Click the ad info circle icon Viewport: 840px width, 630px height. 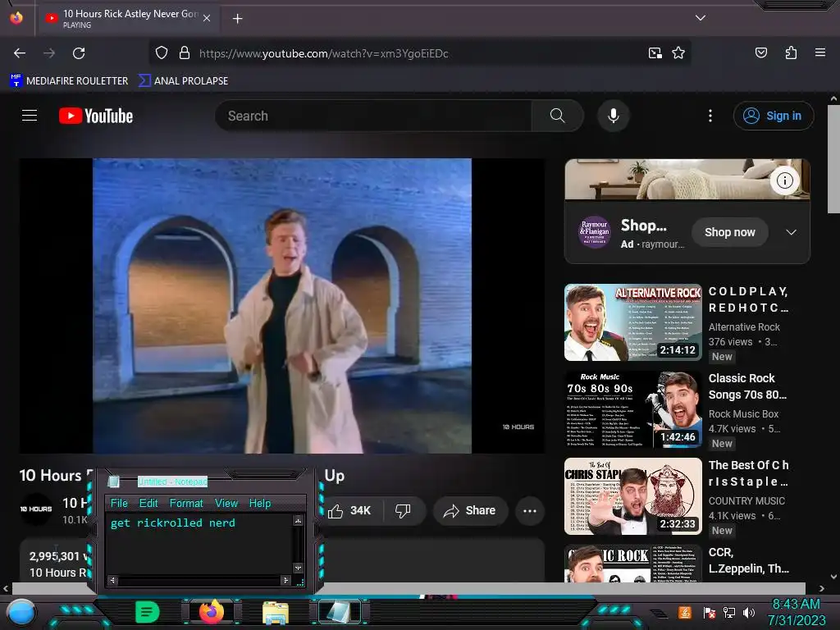[x=785, y=180]
